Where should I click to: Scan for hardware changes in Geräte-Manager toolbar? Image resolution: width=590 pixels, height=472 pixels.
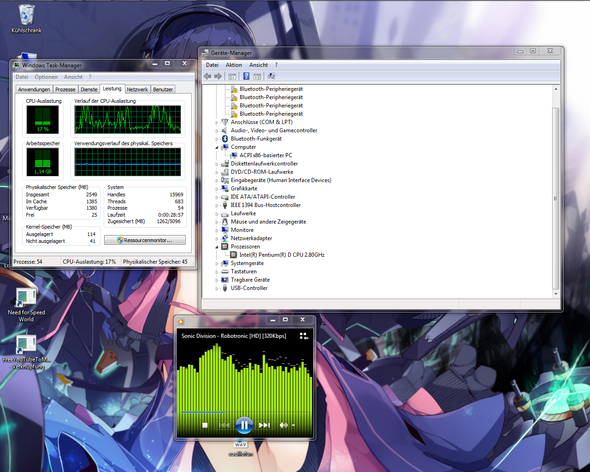pyautogui.click(x=271, y=76)
